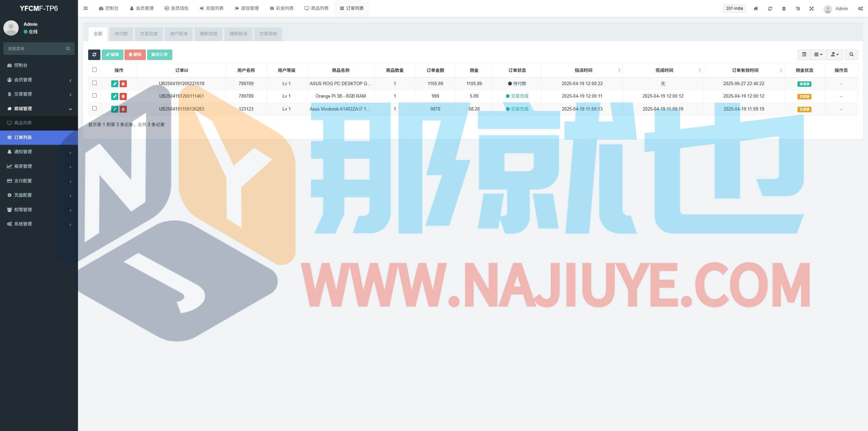Viewport: 868px width, 431px height.
Task: Switch to the 待付款 tab
Action: tap(121, 34)
